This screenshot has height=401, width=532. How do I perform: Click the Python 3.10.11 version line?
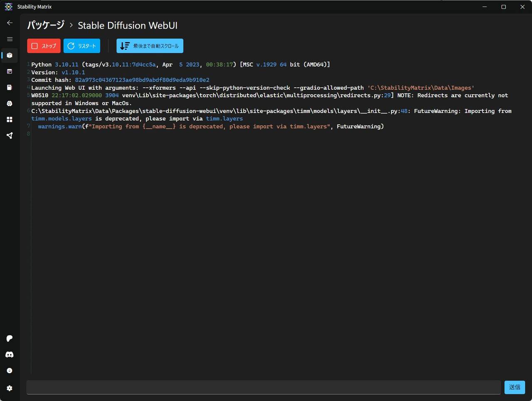click(x=181, y=64)
